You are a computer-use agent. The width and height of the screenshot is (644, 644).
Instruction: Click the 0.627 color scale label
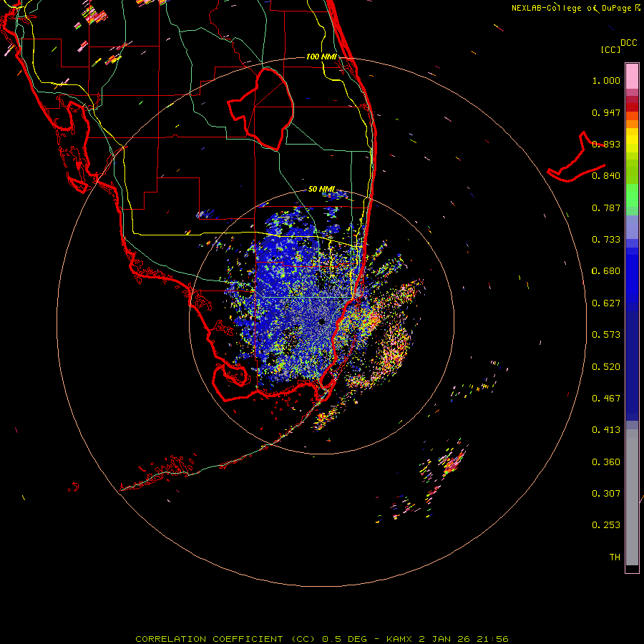606,303
